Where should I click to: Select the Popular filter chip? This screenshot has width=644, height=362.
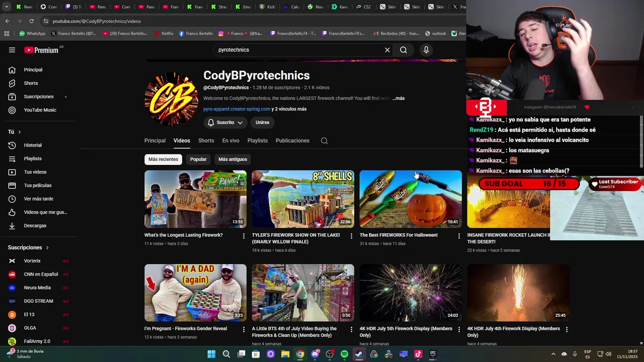tap(198, 159)
